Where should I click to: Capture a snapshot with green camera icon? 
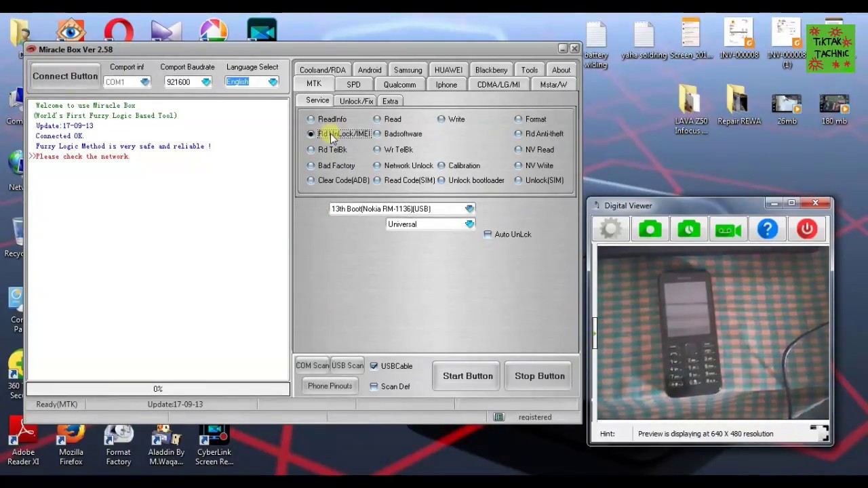[x=650, y=229]
